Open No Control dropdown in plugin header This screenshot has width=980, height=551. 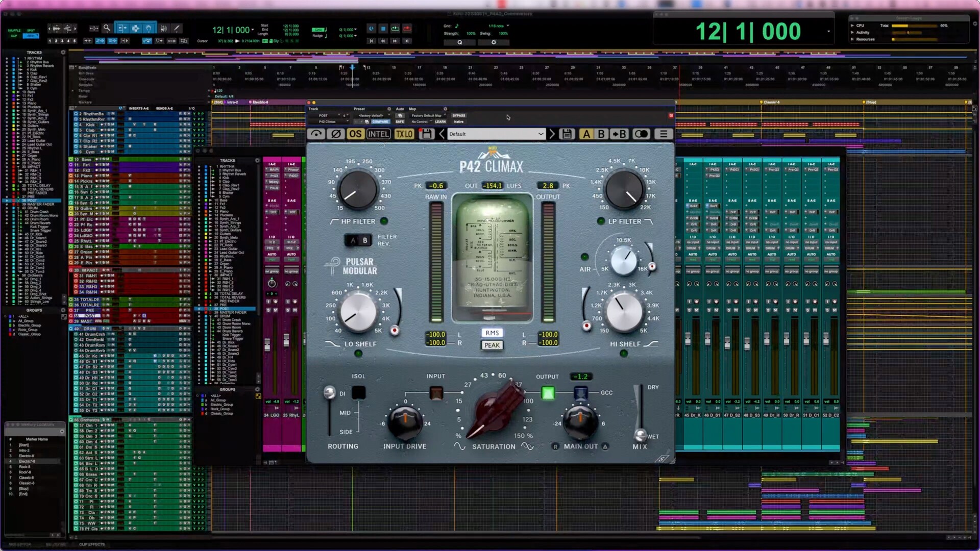point(421,122)
